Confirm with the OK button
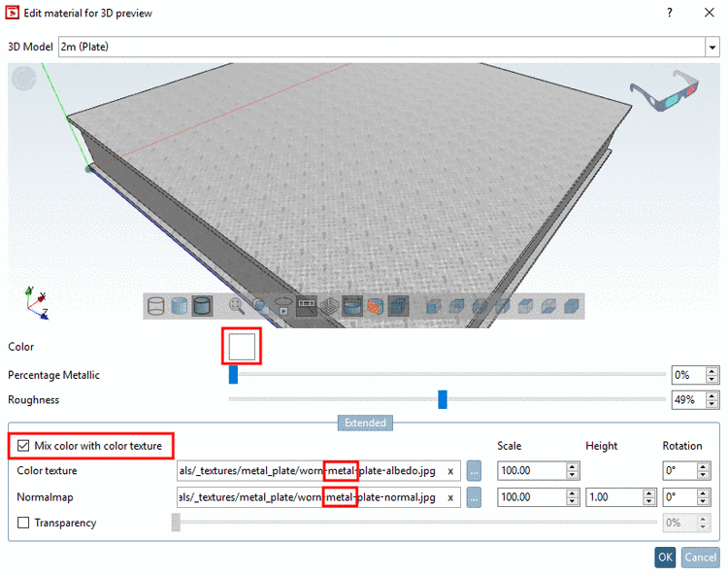Screen dimensions: 728x576 click(x=665, y=557)
